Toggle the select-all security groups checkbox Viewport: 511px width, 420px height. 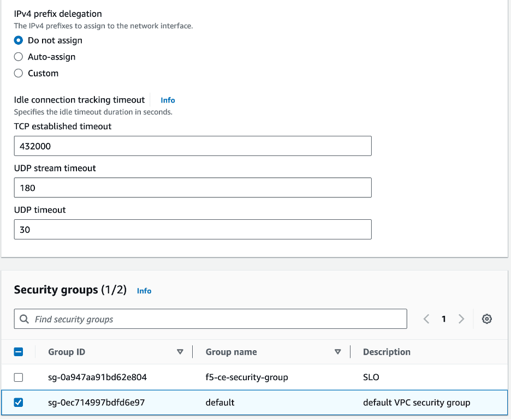click(x=19, y=352)
